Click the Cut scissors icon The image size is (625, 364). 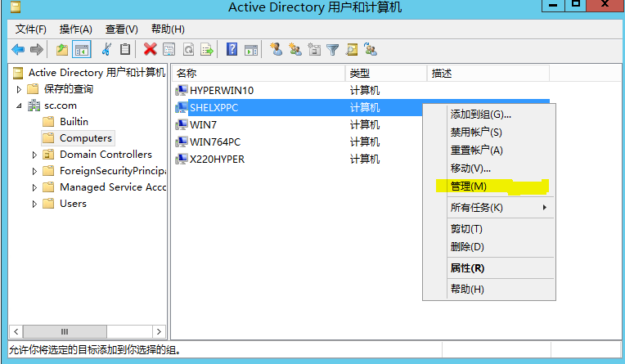(x=106, y=49)
